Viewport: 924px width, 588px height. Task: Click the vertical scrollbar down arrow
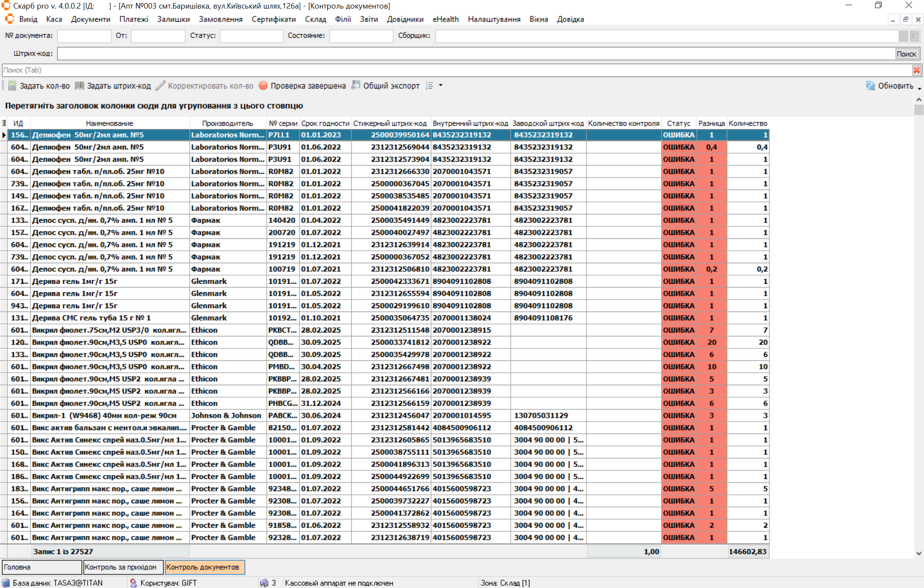pos(918,553)
